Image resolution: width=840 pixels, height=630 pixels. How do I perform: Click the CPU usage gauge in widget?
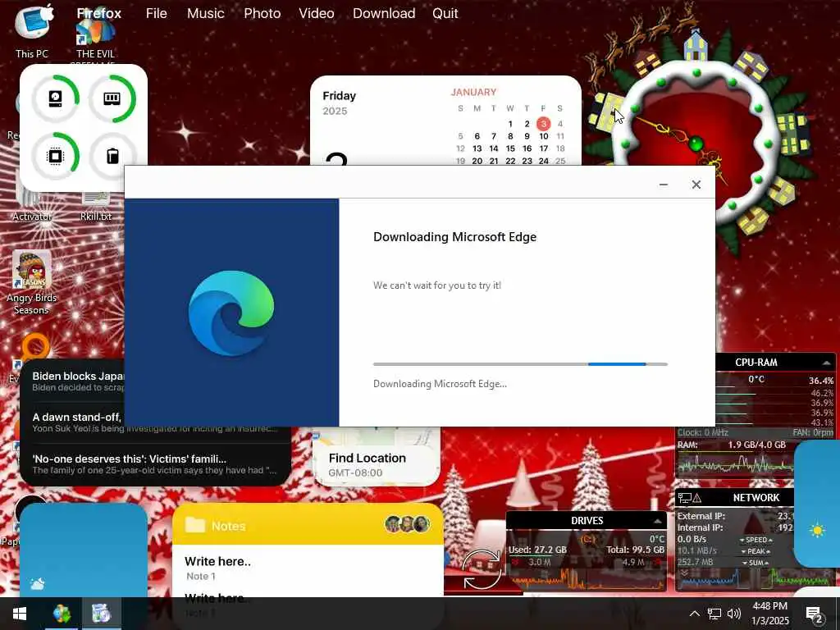[x=55, y=156]
